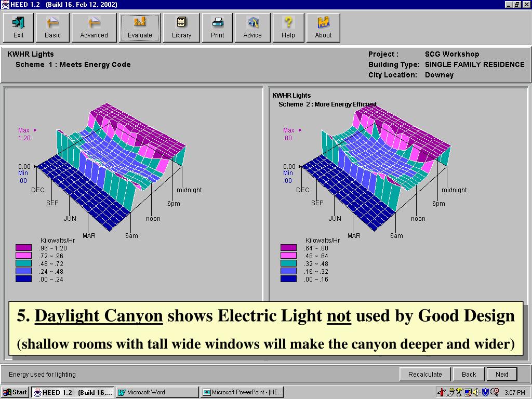
Task: Click the Print toolbar button
Action: (218, 28)
